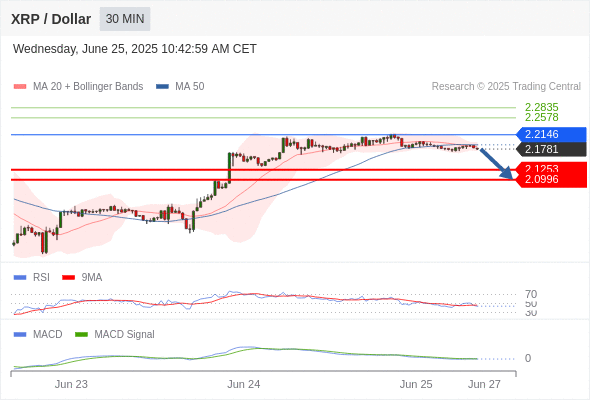The image size is (590, 400).
Task: Click the Jun 24 date marker
Action: coord(243,384)
